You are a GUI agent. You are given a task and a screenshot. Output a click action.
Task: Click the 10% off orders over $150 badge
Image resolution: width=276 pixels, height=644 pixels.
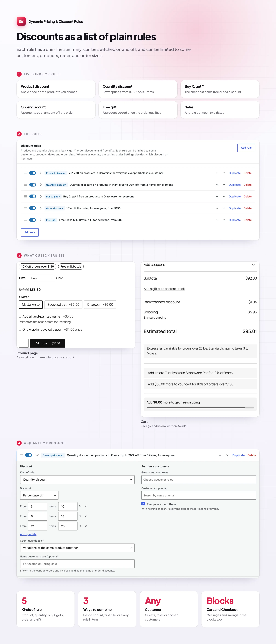click(x=37, y=267)
